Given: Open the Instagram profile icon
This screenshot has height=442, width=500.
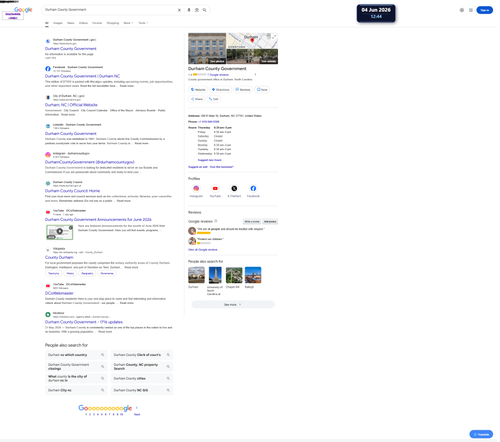Looking at the screenshot, I should point(196,189).
